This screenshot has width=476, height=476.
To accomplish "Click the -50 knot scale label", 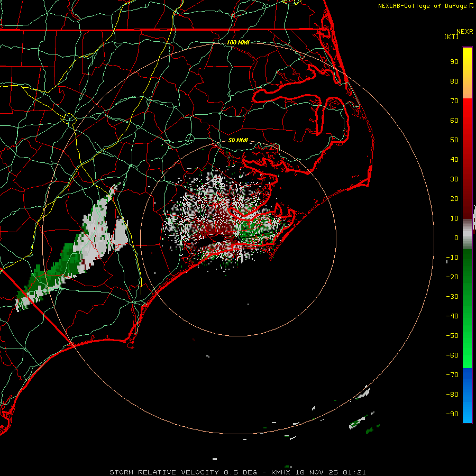I will point(452,336).
